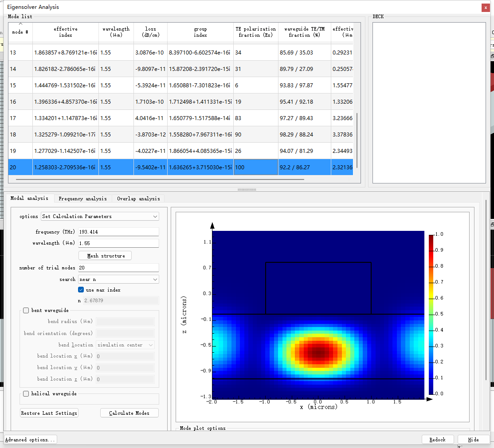Open Advanced options
The width and height of the screenshot is (494, 448).
point(31,440)
